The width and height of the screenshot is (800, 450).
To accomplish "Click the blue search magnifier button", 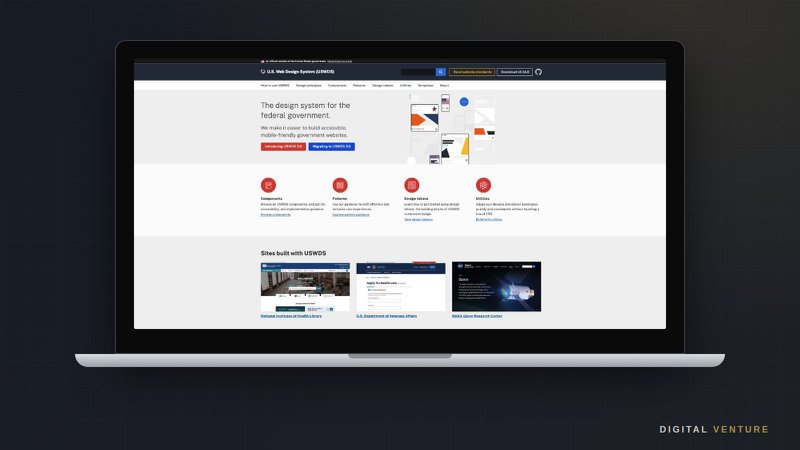I will pyautogui.click(x=440, y=72).
